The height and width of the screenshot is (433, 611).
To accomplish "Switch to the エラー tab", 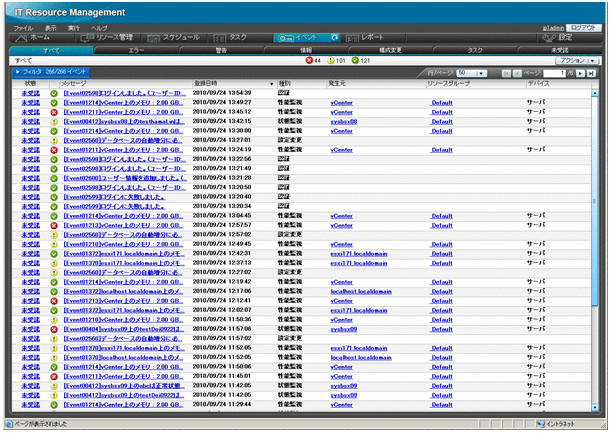I will pos(136,49).
